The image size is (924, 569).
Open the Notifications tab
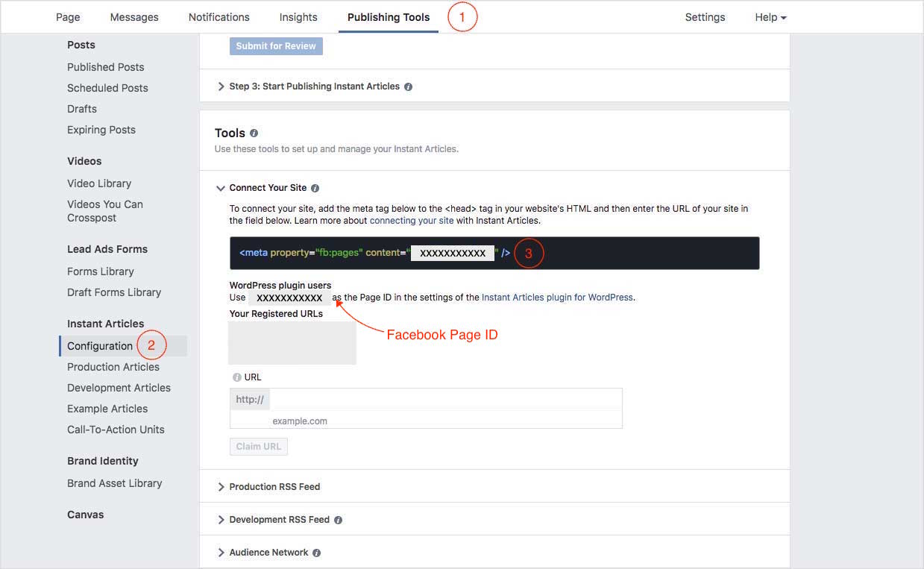coord(219,17)
